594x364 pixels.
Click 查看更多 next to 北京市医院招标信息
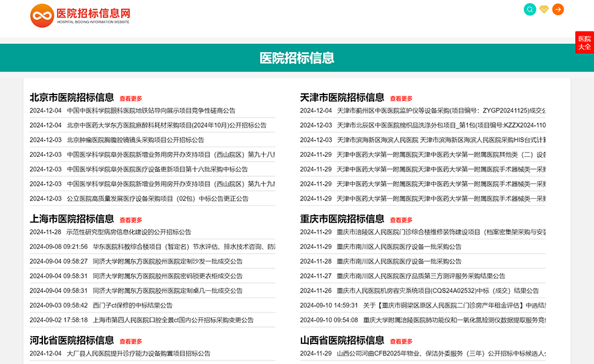(x=131, y=99)
